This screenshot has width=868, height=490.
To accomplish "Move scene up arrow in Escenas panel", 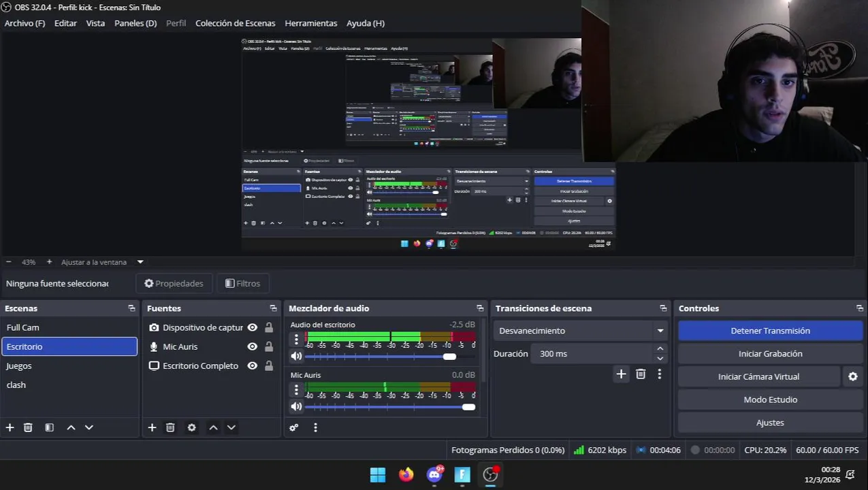I will tap(71, 427).
